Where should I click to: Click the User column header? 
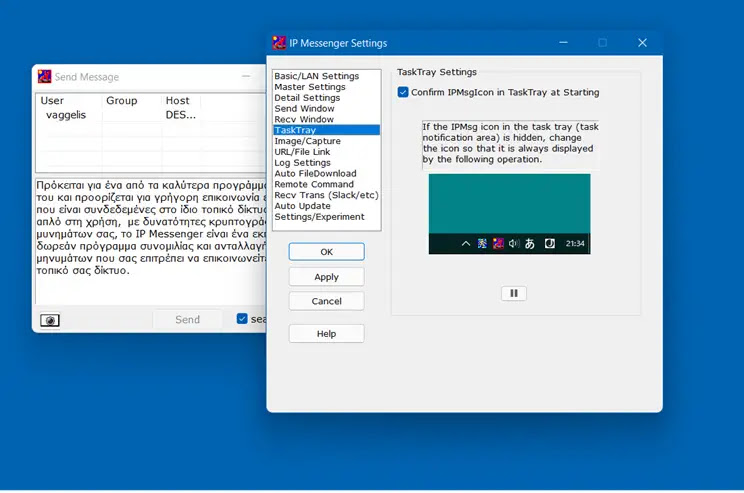(68, 101)
